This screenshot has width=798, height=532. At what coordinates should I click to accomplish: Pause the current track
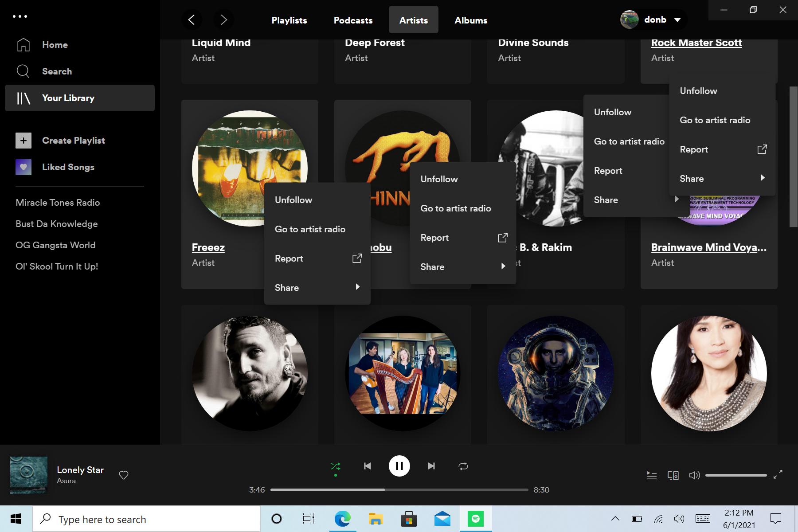coord(399,466)
